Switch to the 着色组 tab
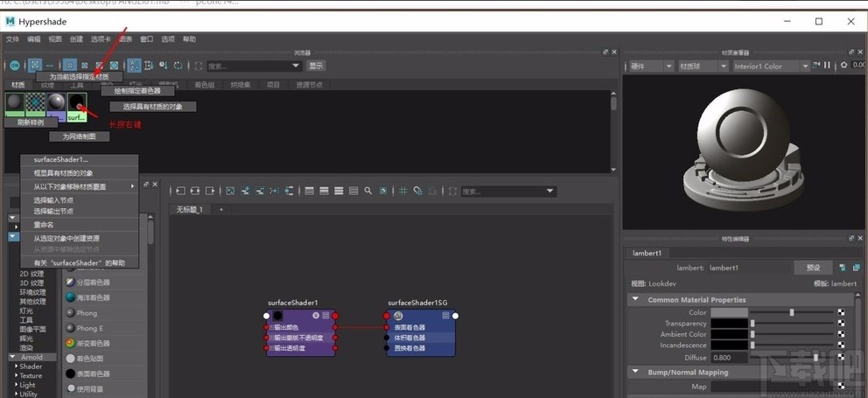 [204, 85]
